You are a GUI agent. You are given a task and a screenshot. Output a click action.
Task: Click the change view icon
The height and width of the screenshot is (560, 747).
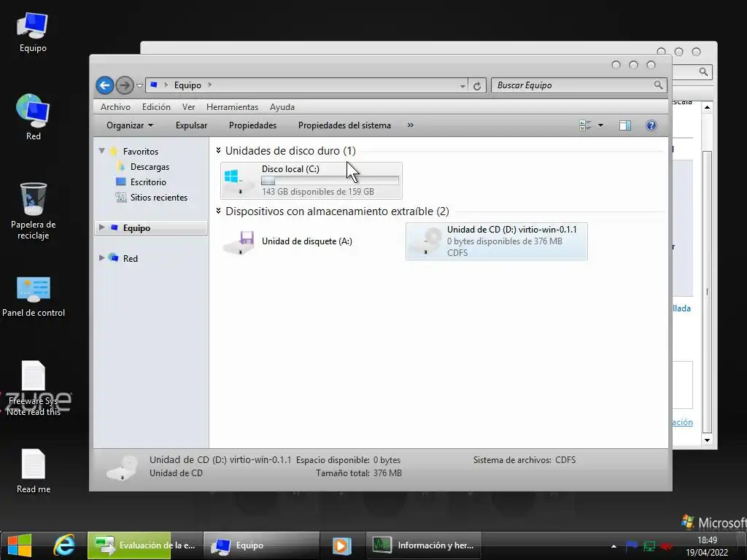[585, 125]
